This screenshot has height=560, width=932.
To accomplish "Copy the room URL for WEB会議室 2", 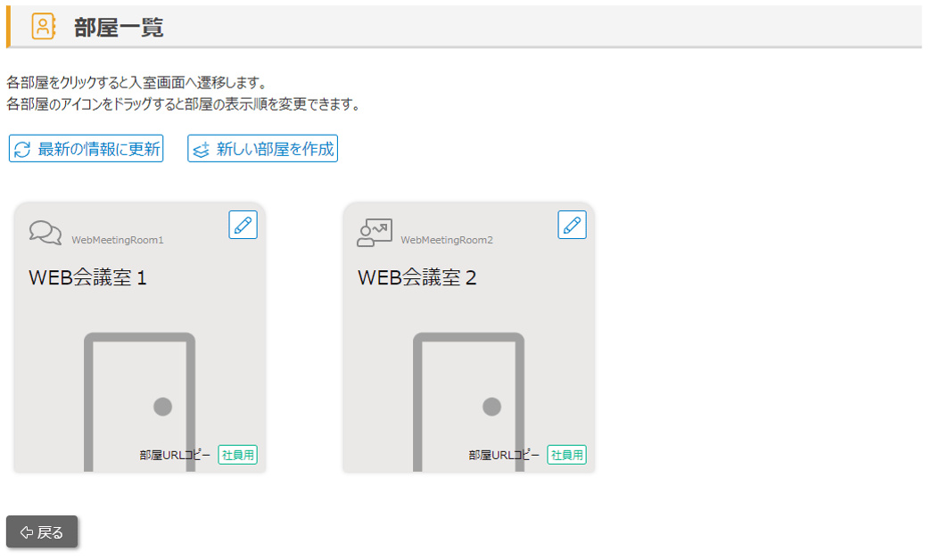I will [504, 455].
